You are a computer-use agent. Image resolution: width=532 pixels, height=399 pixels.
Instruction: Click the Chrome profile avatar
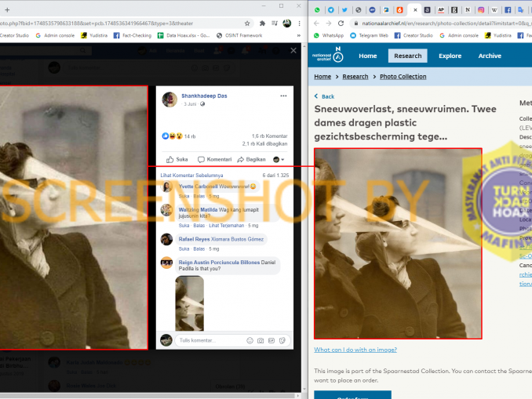point(286,24)
